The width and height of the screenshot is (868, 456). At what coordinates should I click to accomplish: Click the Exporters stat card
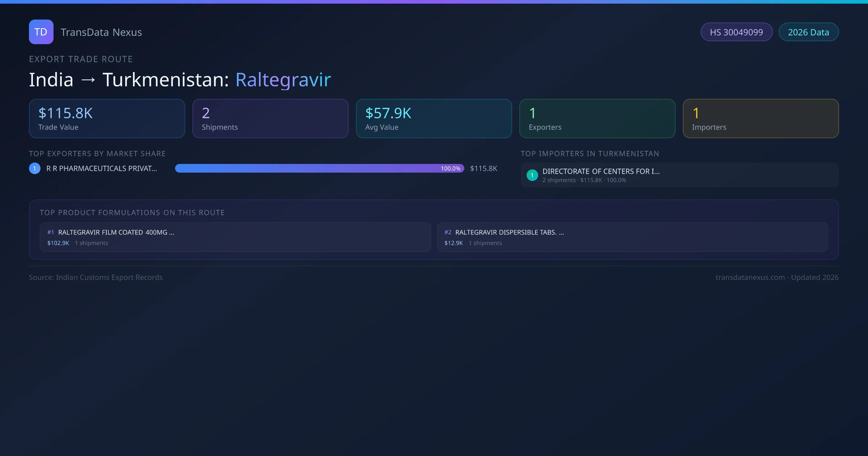[597, 118]
